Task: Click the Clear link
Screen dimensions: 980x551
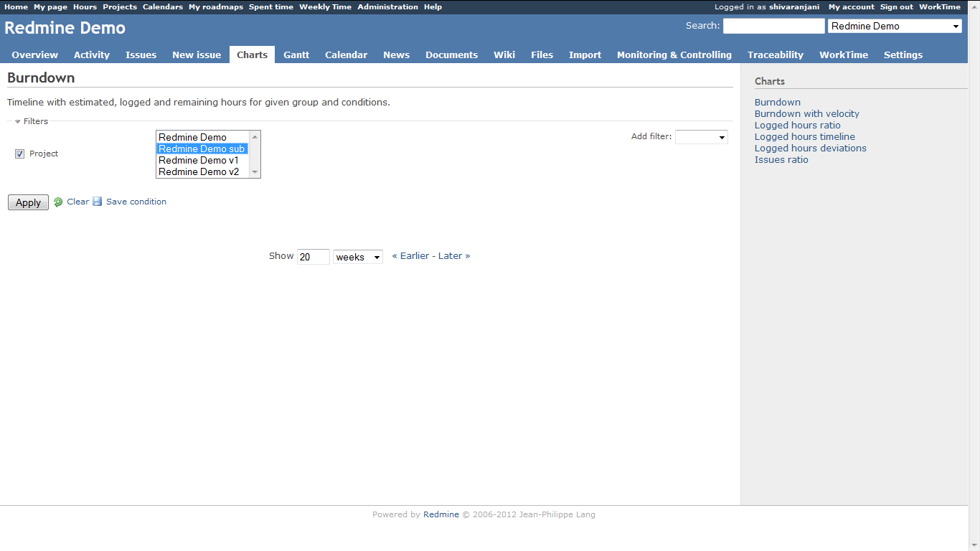Action: coord(77,202)
